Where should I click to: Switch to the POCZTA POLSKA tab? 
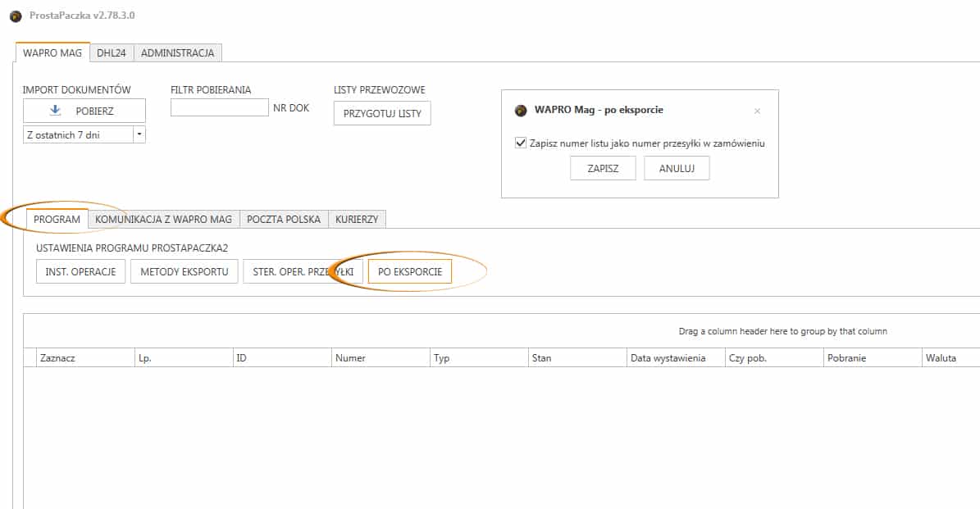coord(284,219)
